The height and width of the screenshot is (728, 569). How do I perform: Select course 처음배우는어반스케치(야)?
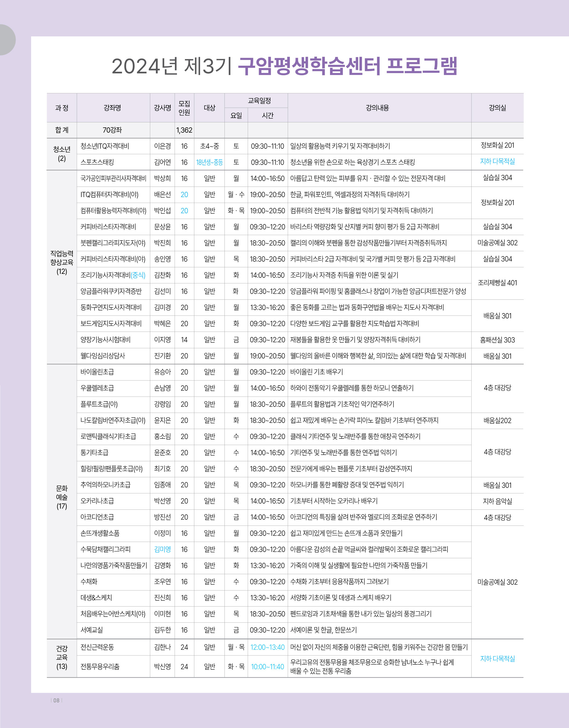113,614
